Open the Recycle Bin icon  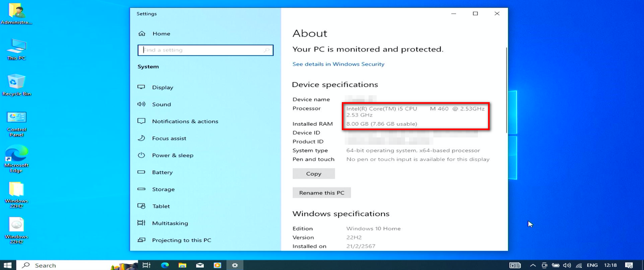(x=16, y=85)
